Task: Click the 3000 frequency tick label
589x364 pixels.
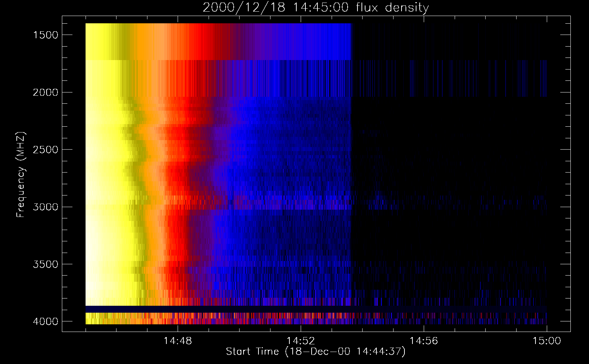Action: pyautogui.click(x=46, y=207)
